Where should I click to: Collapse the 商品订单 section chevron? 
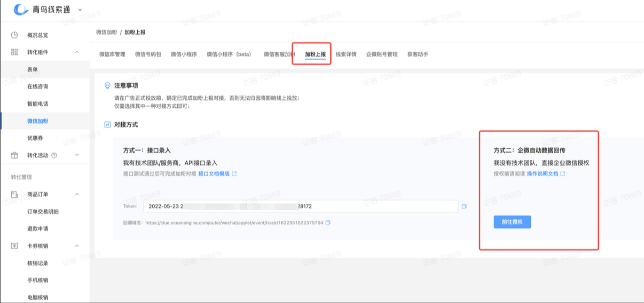click(x=77, y=194)
